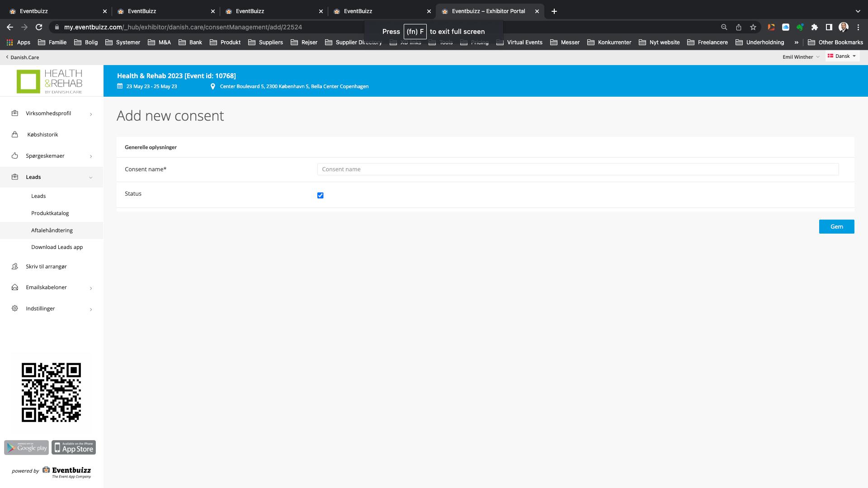This screenshot has width=868, height=488.
Task: Click the Google Play store badge
Action: coord(26,447)
